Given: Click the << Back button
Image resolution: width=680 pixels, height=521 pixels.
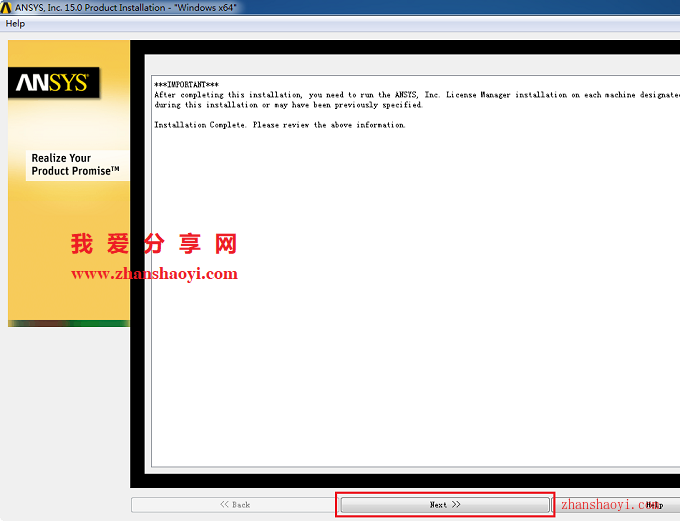Looking at the screenshot, I should (235, 505).
